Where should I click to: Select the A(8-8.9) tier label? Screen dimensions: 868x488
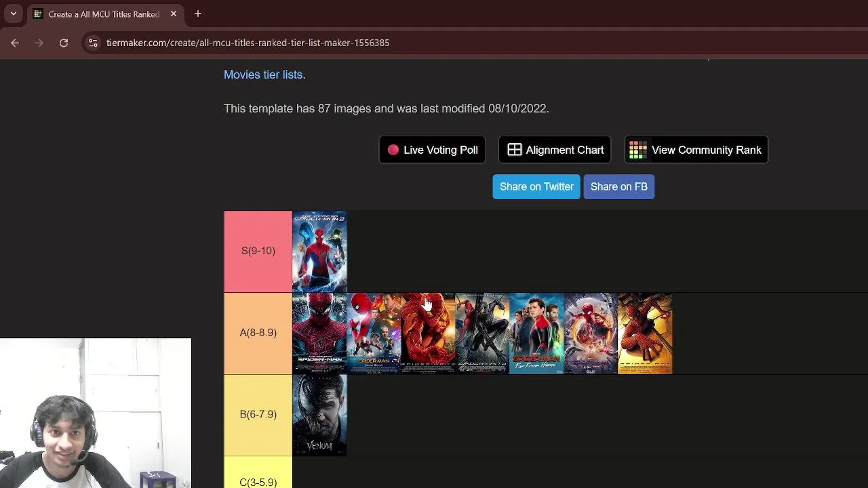[258, 333]
